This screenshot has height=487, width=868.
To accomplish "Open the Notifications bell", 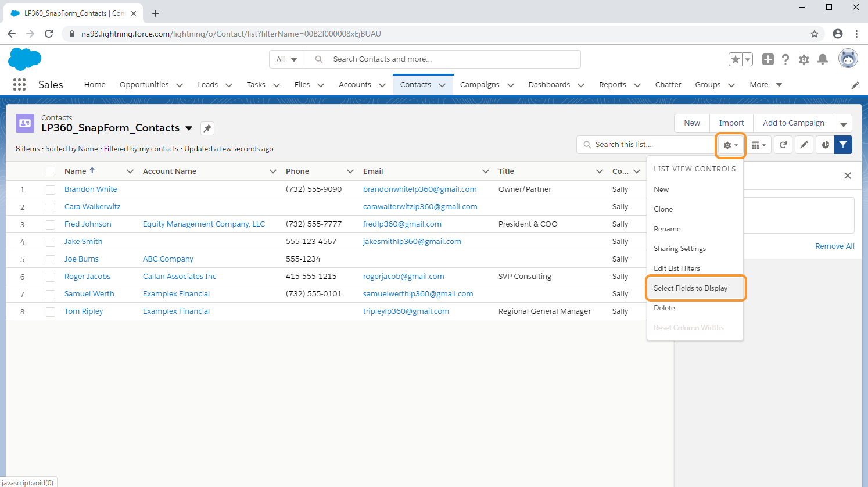I will [823, 59].
